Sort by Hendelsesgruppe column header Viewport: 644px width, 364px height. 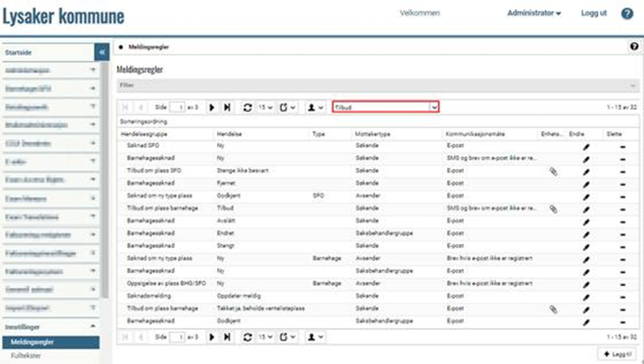pyautogui.click(x=140, y=135)
